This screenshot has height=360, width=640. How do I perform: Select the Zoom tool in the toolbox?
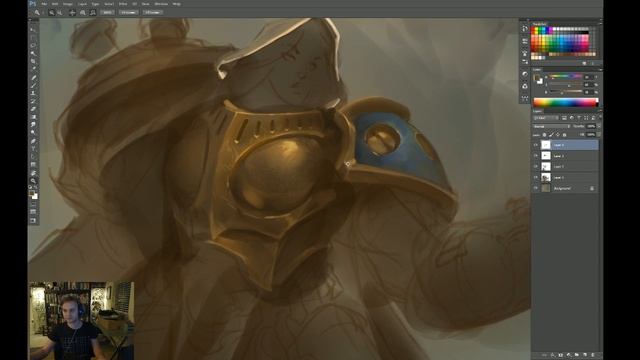(x=33, y=180)
